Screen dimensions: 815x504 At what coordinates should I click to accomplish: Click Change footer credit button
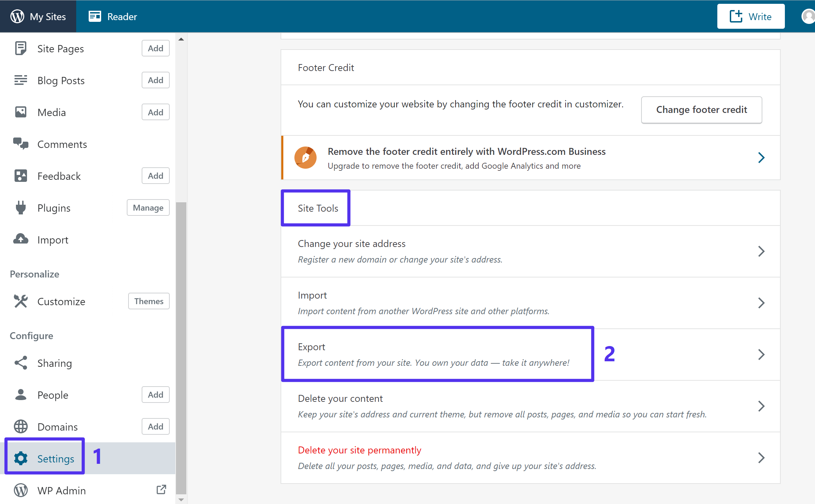701,109
